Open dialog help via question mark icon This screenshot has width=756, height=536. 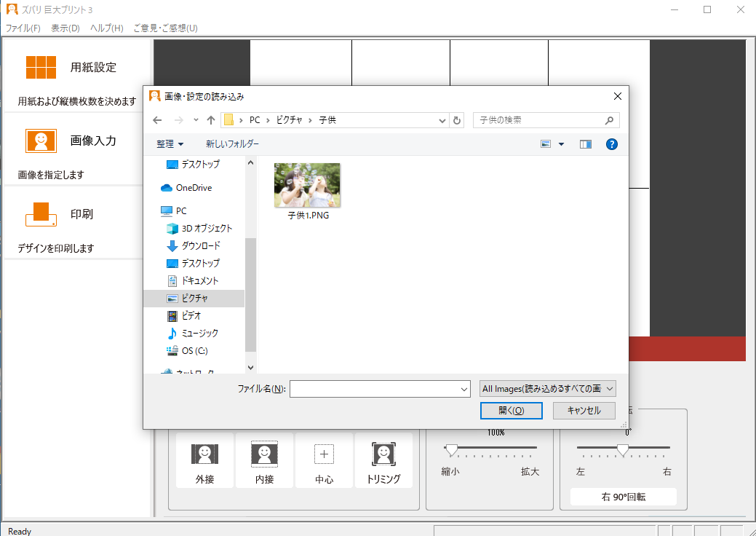[x=612, y=143]
